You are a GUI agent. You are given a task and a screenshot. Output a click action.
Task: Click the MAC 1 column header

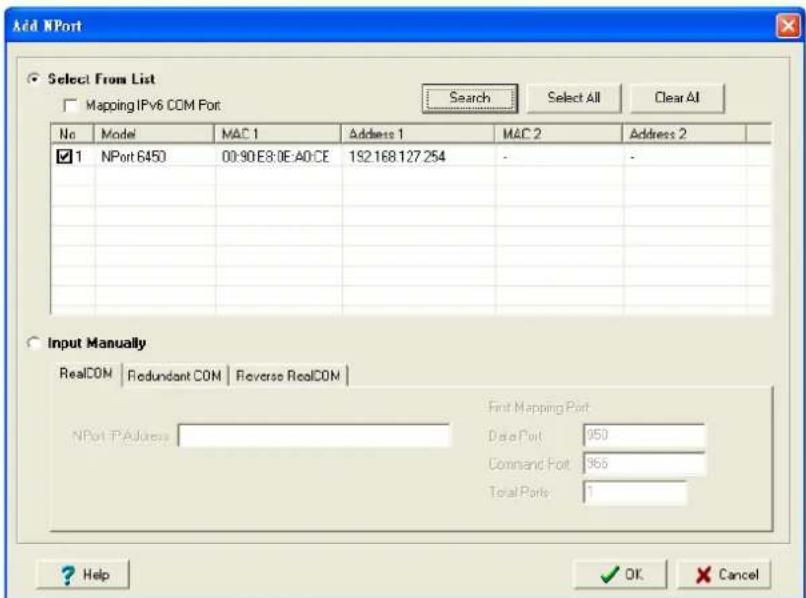tap(278, 134)
